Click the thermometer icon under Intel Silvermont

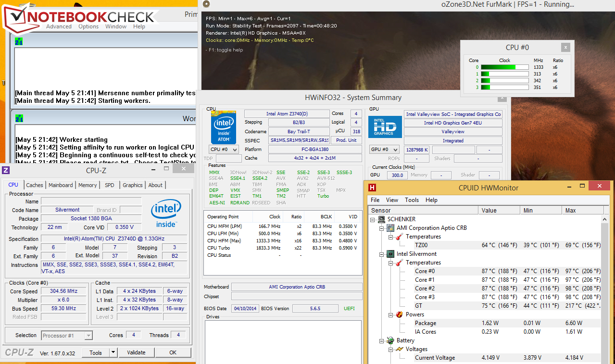click(x=399, y=263)
